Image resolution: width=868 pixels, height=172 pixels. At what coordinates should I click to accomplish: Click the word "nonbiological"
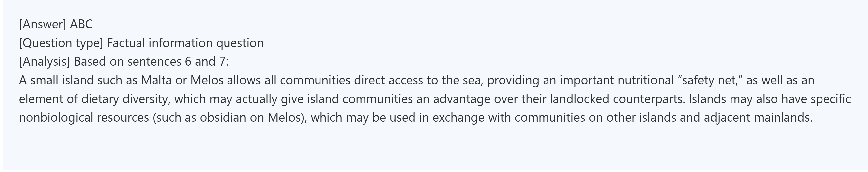pyautogui.click(x=56, y=118)
